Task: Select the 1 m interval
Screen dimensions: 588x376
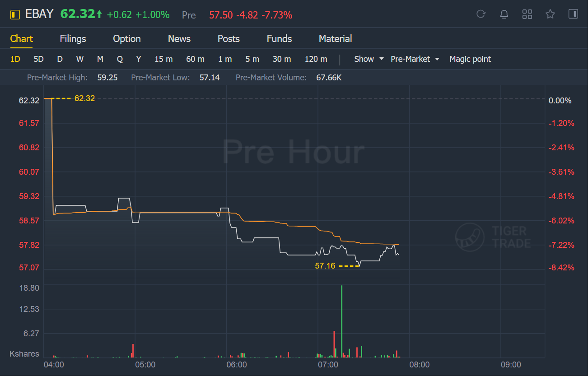Action: (225, 59)
